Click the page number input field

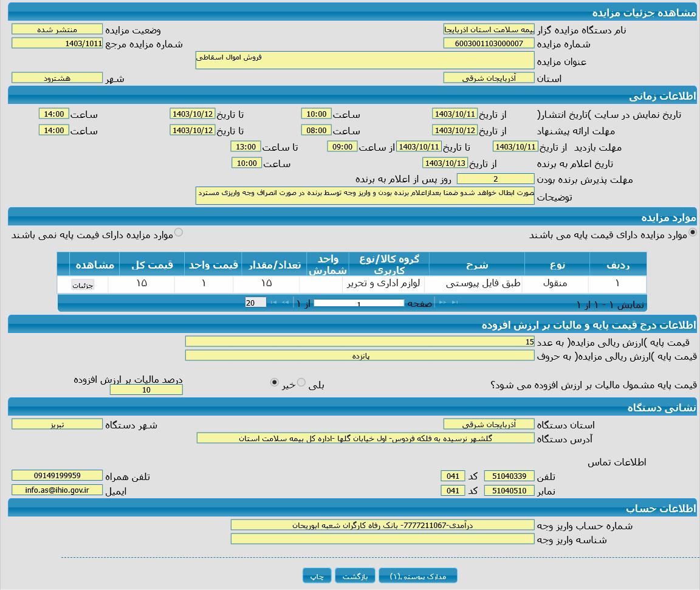(359, 303)
